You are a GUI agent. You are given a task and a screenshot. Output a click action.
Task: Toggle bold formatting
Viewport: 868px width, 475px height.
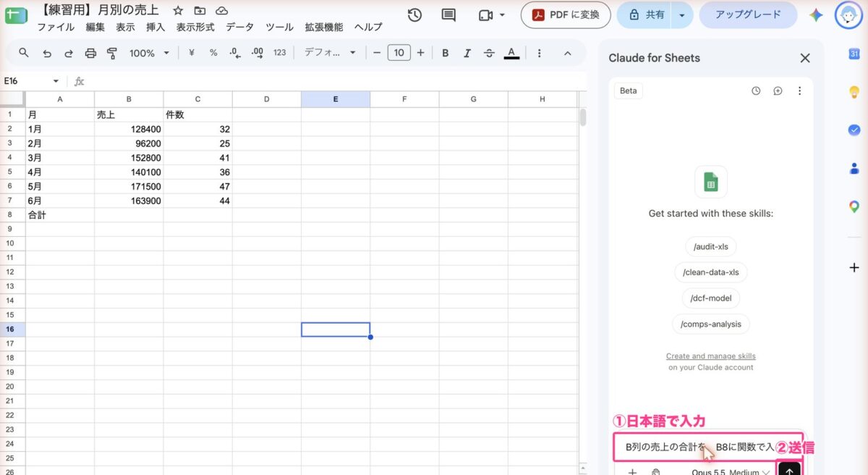coord(446,53)
